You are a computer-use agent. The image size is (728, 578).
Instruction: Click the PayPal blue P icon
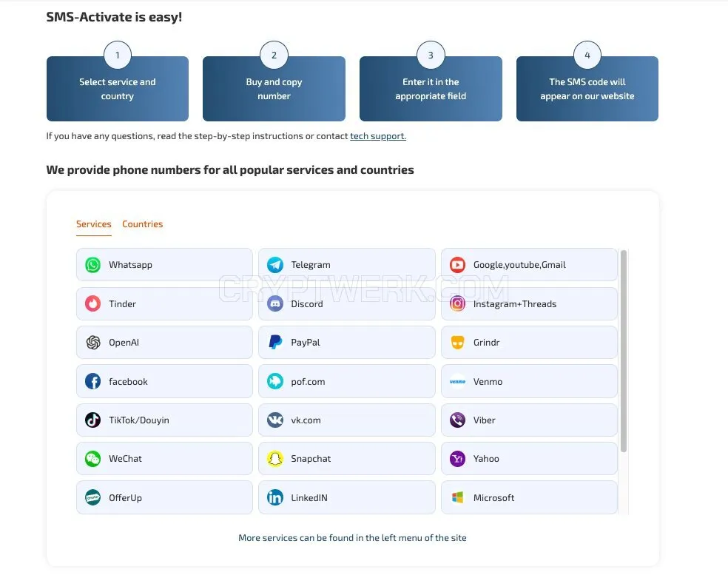pos(275,343)
